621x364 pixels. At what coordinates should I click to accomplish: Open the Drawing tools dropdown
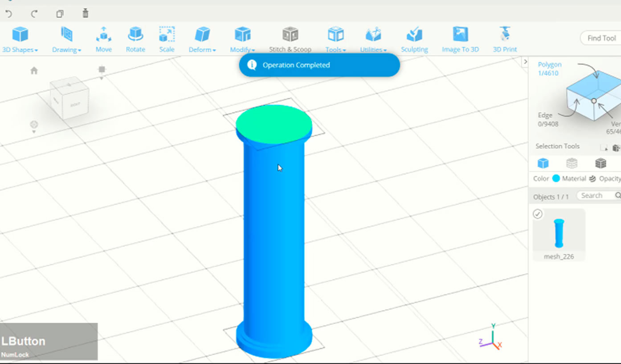[66, 40]
